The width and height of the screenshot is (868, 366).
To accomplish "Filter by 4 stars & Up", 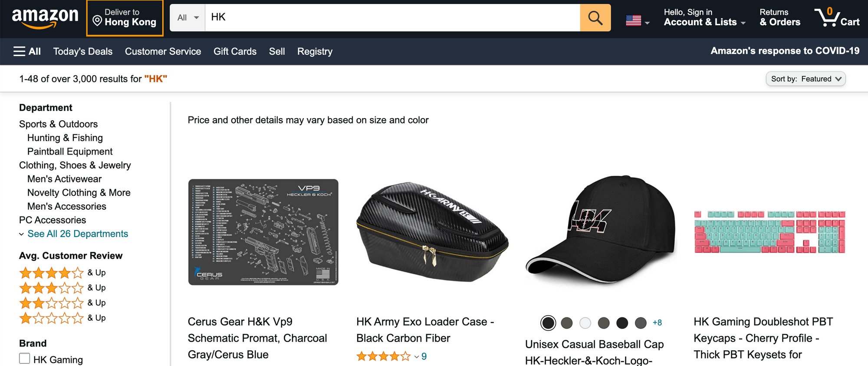I will (62, 273).
